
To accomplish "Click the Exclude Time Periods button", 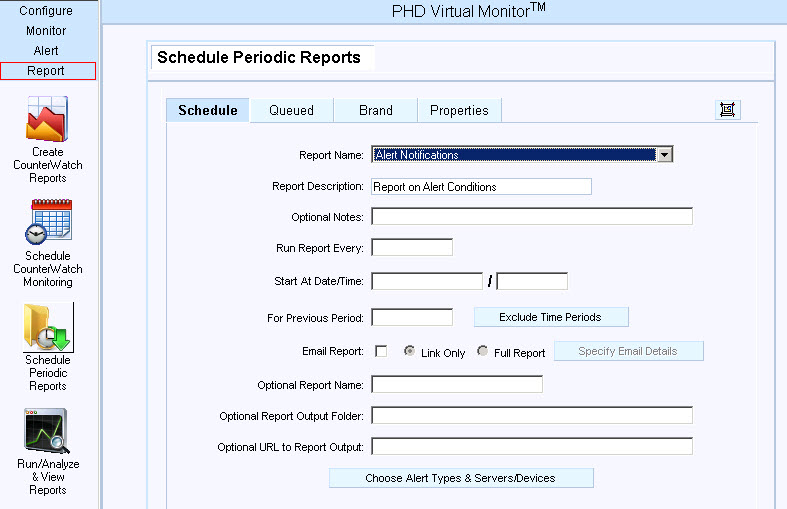I will coord(551,317).
